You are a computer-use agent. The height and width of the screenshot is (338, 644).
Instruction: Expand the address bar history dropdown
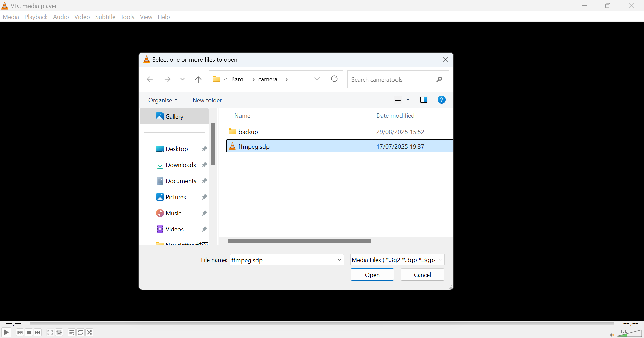(x=317, y=79)
